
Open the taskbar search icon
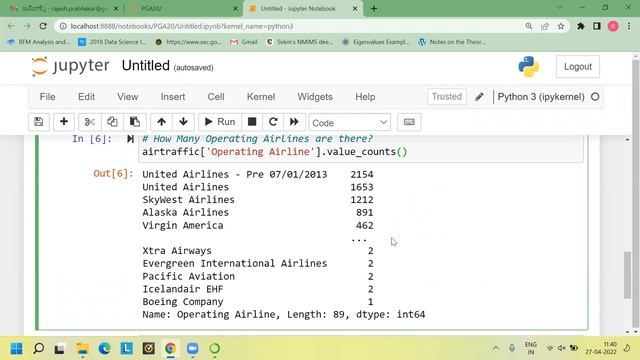point(38,349)
